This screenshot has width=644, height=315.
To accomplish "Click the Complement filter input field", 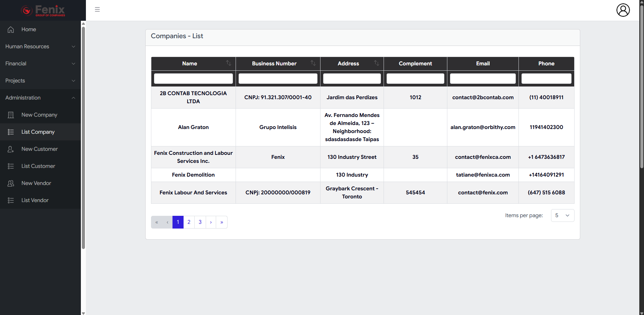I will coord(415,78).
